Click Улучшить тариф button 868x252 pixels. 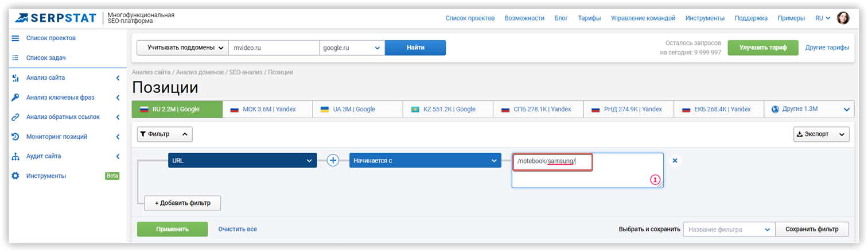click(x=762, y=48)
